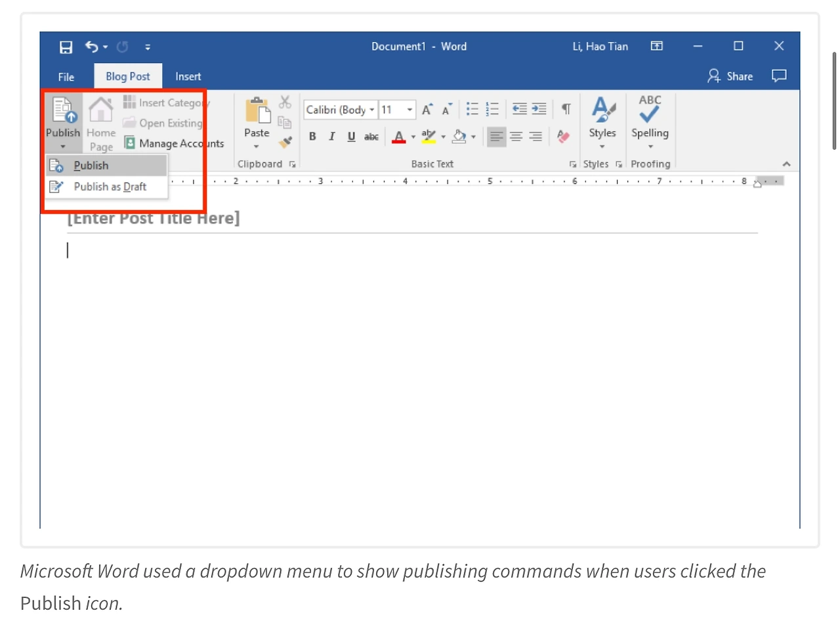
Task: Open the Customize Quick Access Toolbar arrow
Action: point(148,47)
